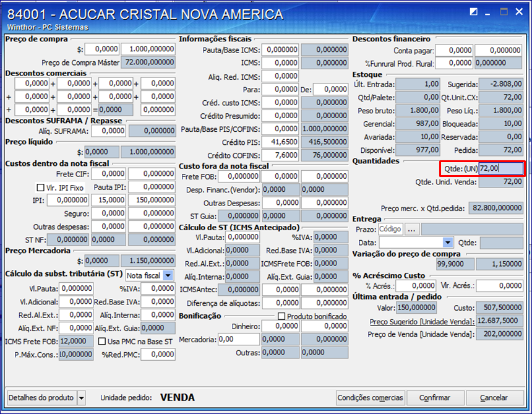Click the Frete FOB first field
This screenshot has width=532, height=414.
239,176
